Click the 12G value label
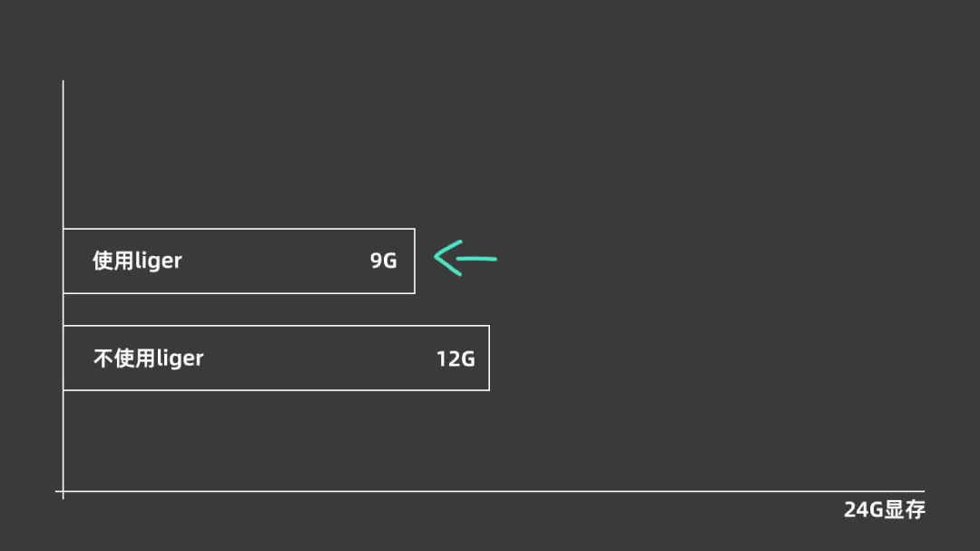 (x=456, y=358)
